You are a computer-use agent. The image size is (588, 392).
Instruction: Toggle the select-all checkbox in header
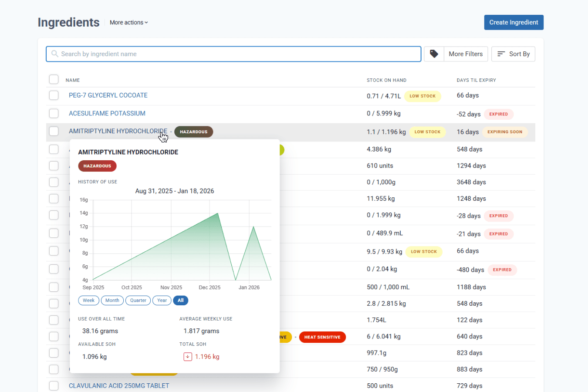tap(54, 79)
